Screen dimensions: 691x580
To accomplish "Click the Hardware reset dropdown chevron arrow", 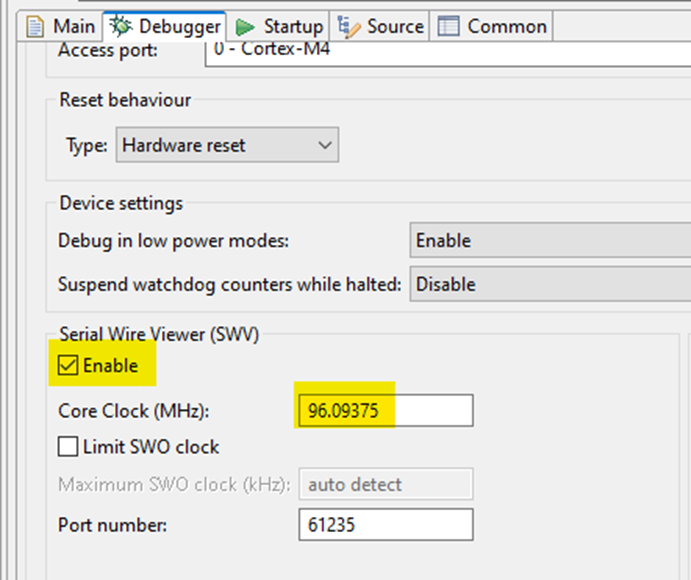I will (x=324, y=145).
